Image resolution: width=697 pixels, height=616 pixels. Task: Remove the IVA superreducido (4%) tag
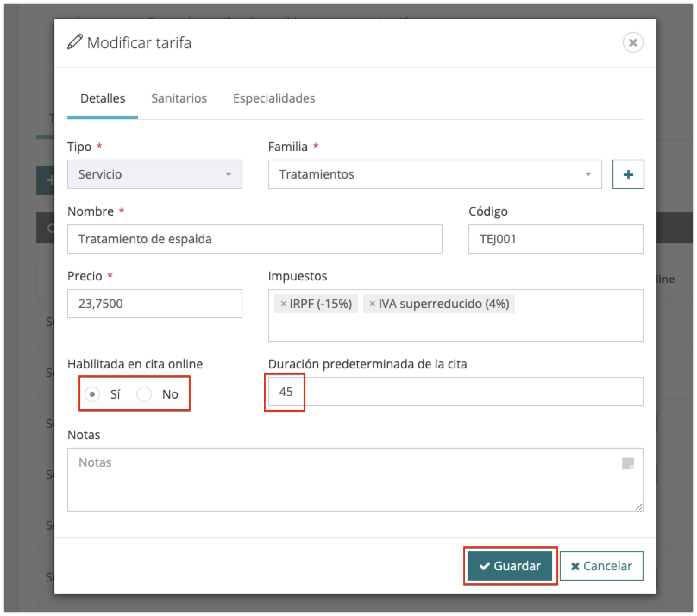[x=372, y=304]
